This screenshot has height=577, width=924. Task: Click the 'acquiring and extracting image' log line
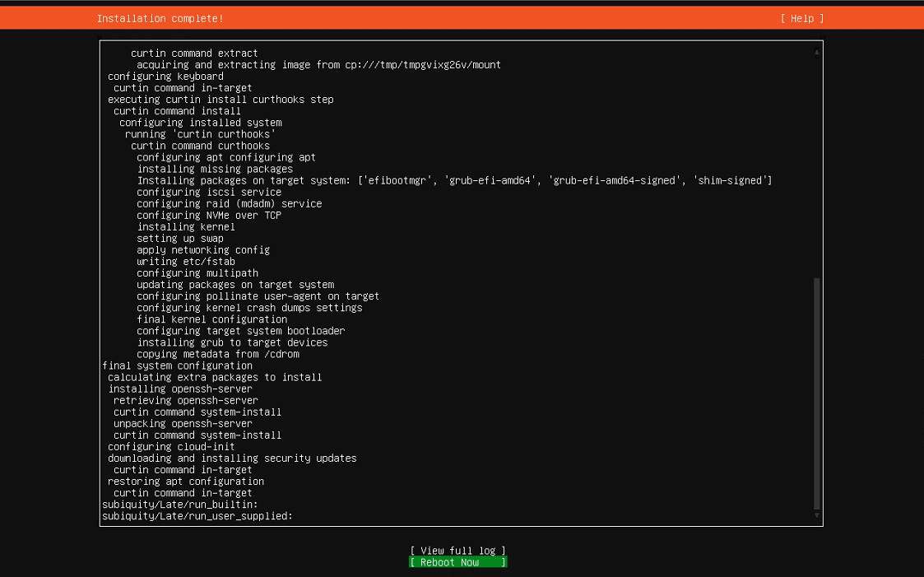pos(318,65)
